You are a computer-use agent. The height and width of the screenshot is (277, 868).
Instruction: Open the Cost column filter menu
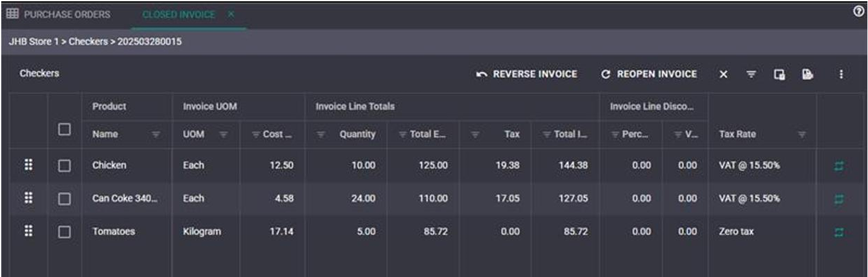256,134
